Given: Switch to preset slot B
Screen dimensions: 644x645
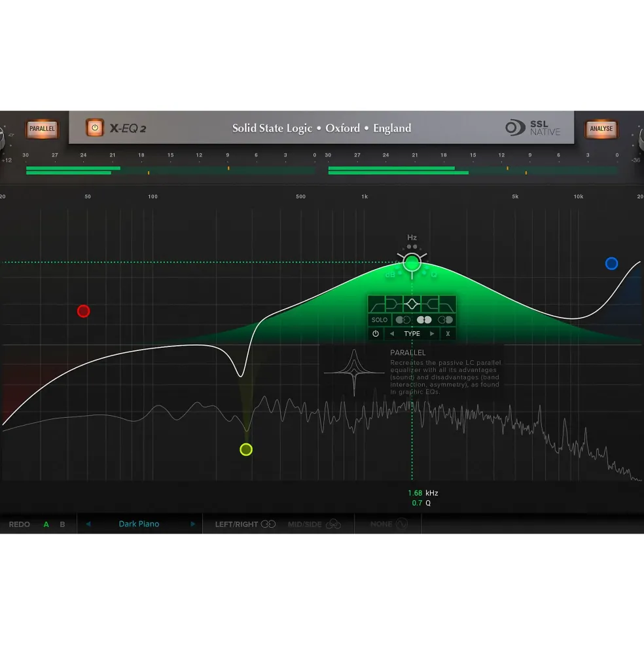Looking at the screenshot, I should [63, 525].
